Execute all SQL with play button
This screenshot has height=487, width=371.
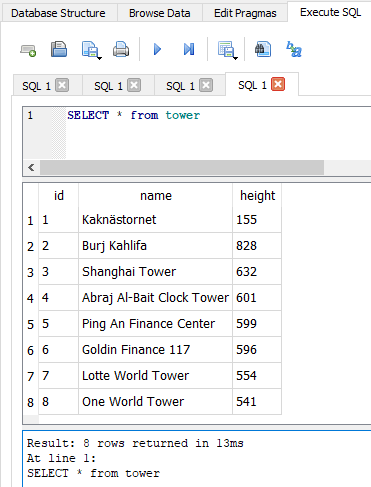tap(157, 49)
